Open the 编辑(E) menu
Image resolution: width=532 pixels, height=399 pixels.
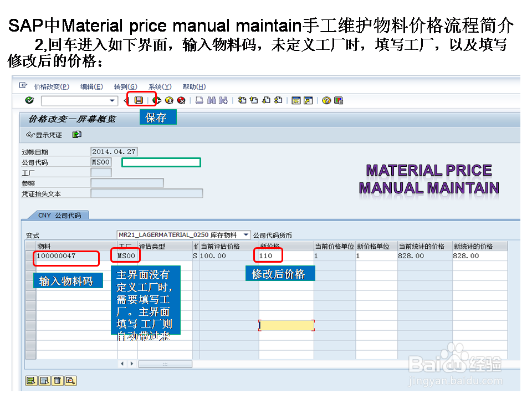pyautogui.click(x=91, y=87)
